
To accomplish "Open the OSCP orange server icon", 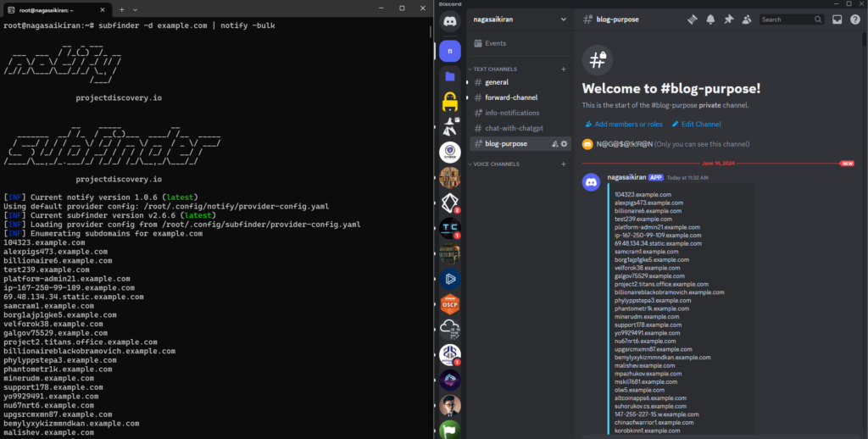I will pos(449,304).
